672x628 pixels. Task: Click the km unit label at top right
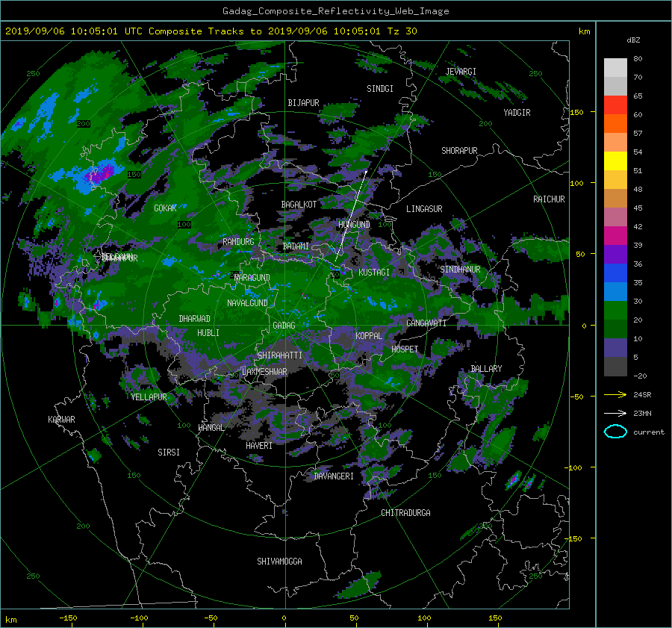point(584,31)
